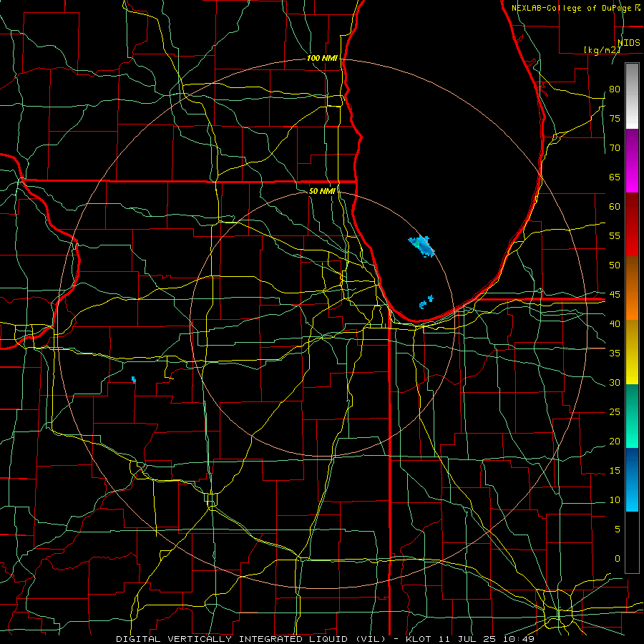
Task: Click the 5 value on the scale
Action: click(x=618, y=529)
